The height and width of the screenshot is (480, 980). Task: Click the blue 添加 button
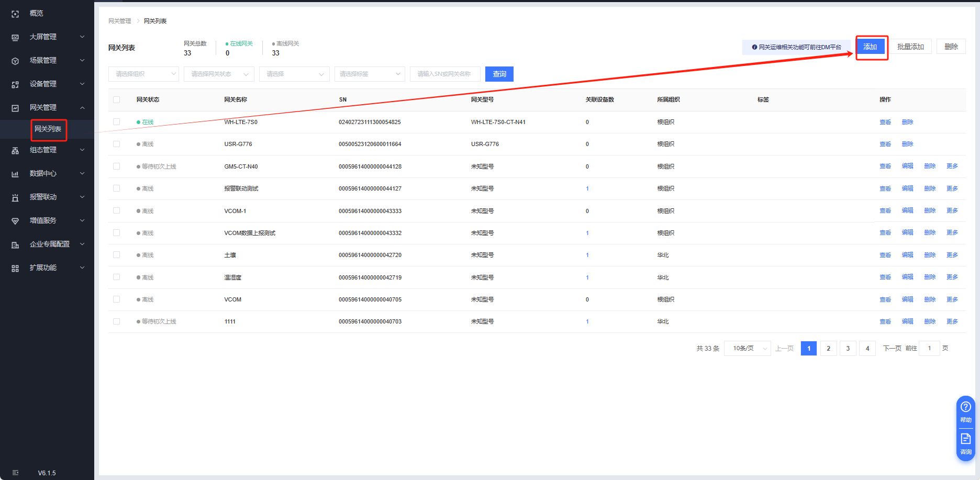870,47
